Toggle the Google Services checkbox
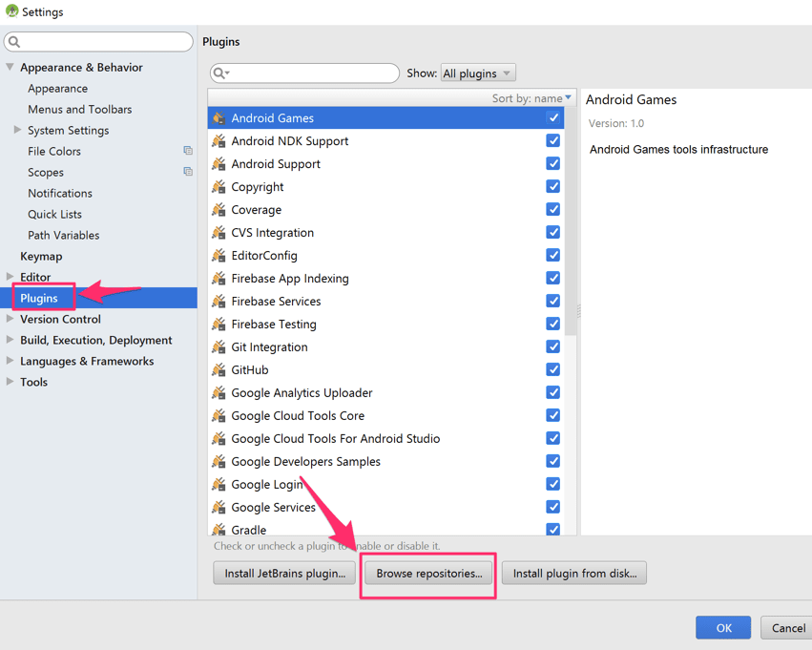 [553, 507]
